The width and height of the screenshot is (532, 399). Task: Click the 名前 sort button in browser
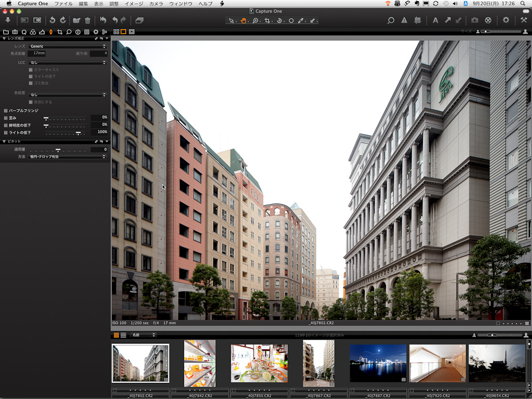coord(143,335)
